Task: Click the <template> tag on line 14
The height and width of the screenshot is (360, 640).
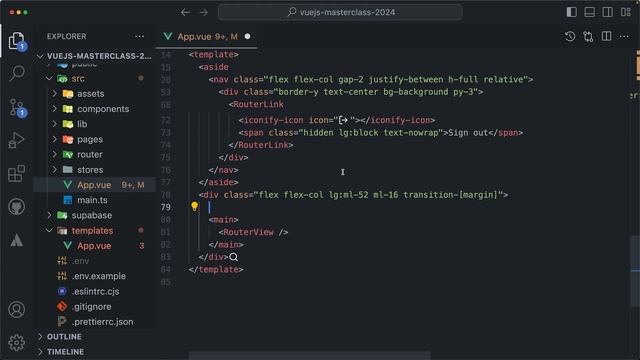Action: (x=213, y=55)
